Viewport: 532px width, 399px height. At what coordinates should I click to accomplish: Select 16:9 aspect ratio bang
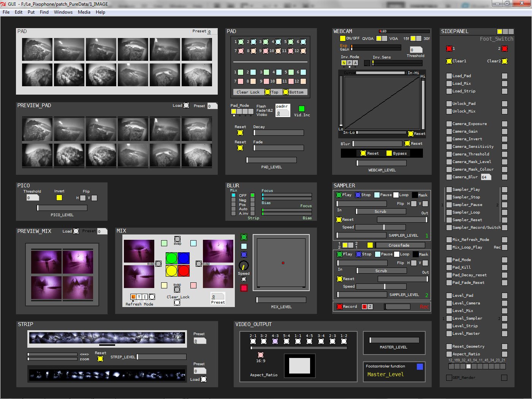click(x=261, y=355)
